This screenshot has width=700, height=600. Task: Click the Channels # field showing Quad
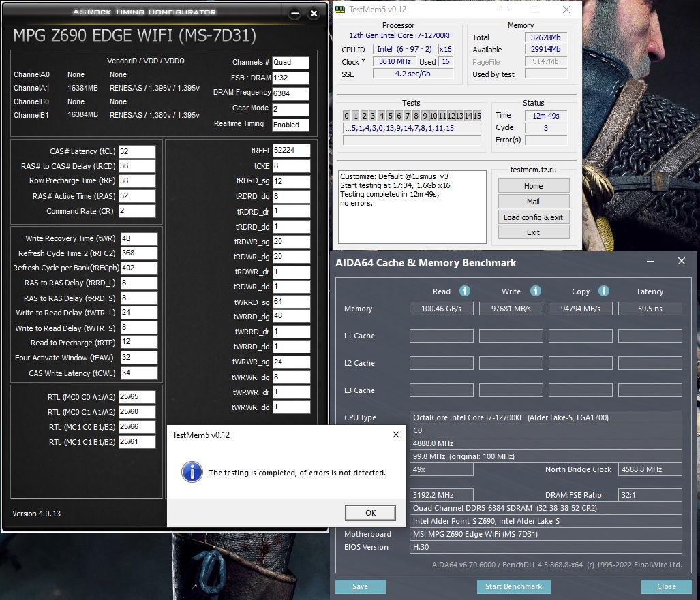290,63
